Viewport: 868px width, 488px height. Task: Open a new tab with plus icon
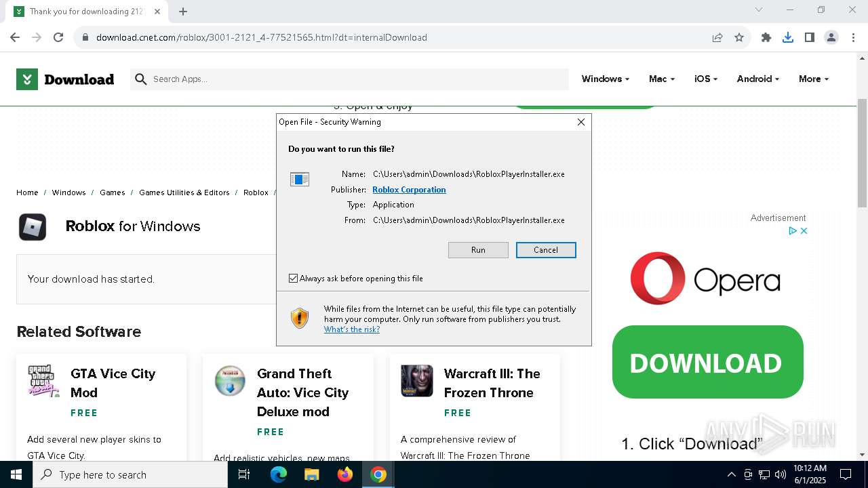(183, 12)
